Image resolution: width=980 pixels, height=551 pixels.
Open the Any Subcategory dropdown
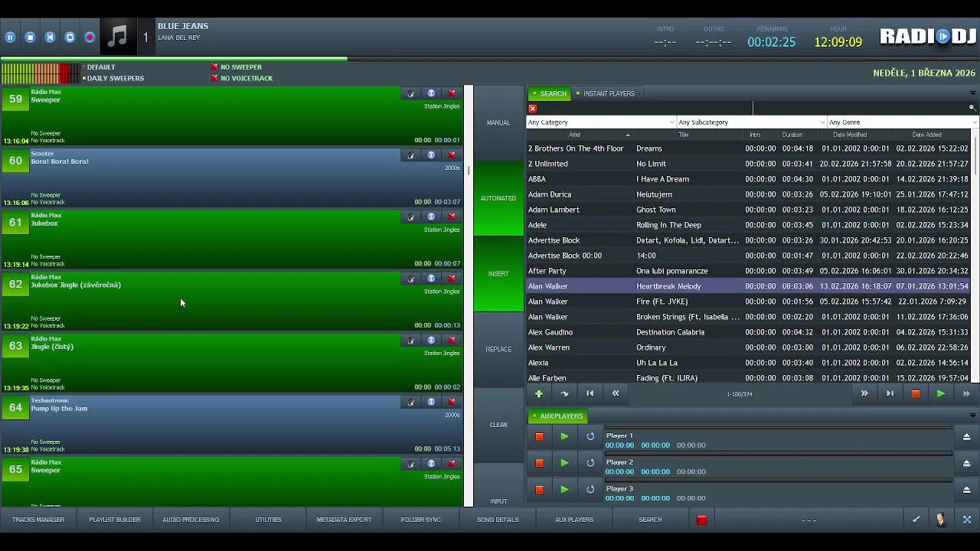[x=752, y=122]
